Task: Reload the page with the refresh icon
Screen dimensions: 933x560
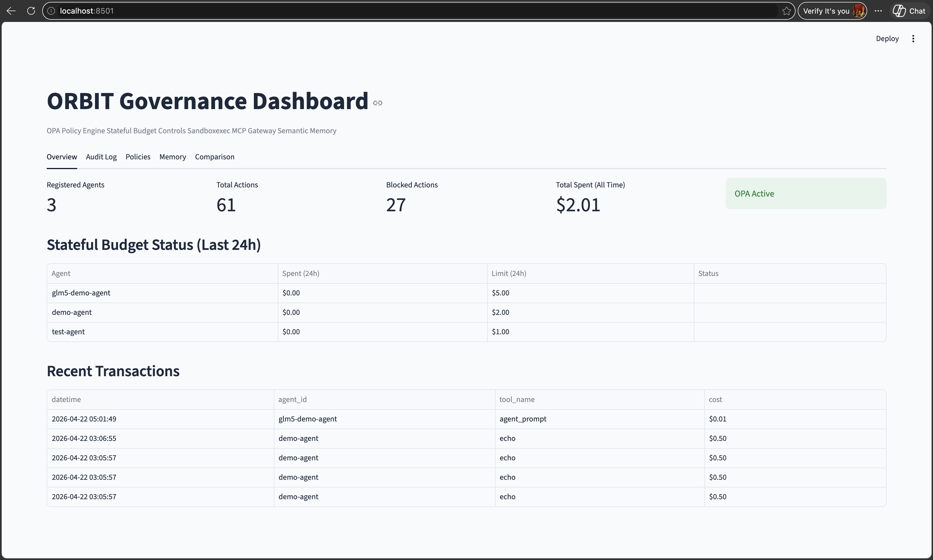Action: (31, 11)
